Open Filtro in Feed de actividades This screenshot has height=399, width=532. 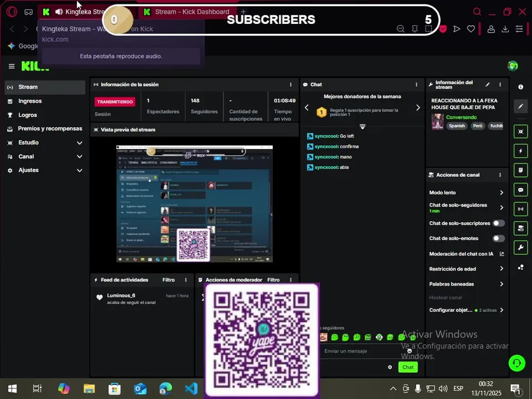point(168,280)
